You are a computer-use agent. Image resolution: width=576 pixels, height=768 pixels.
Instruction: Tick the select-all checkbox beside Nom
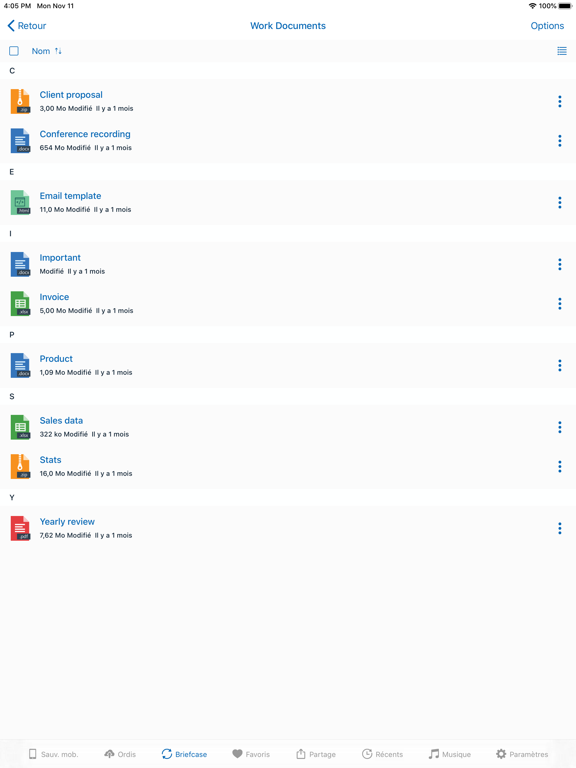14,51
